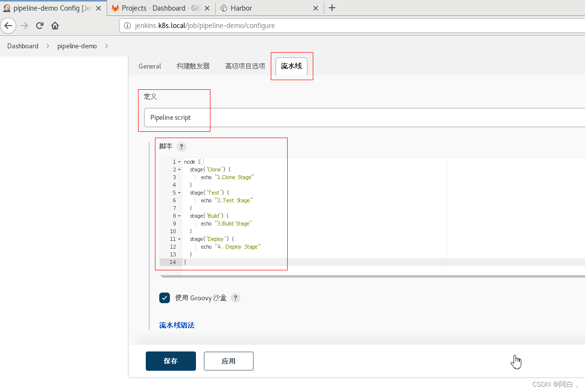Close the Harbor browser tab

316,8
